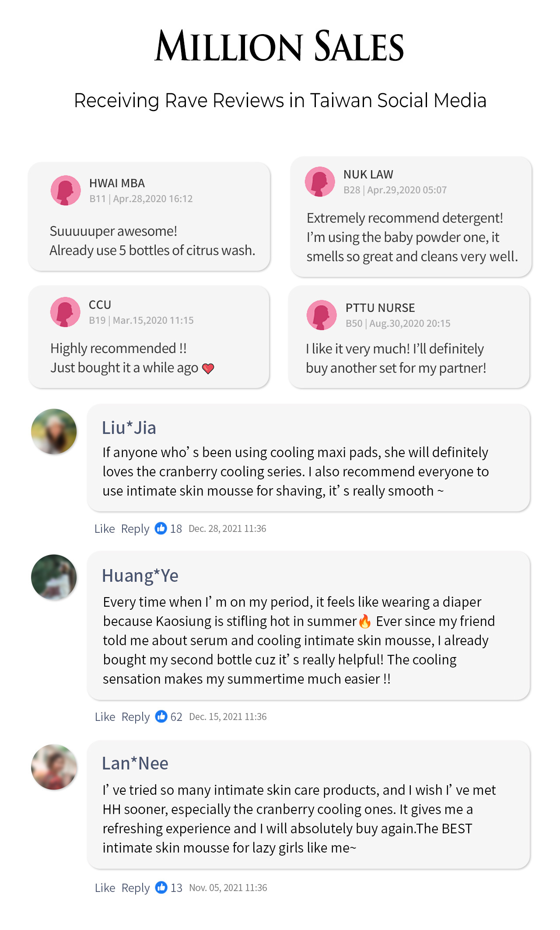Click thumbs-up icon showing 62 likes
Viewport: 560px width, 930px height.
161,717
